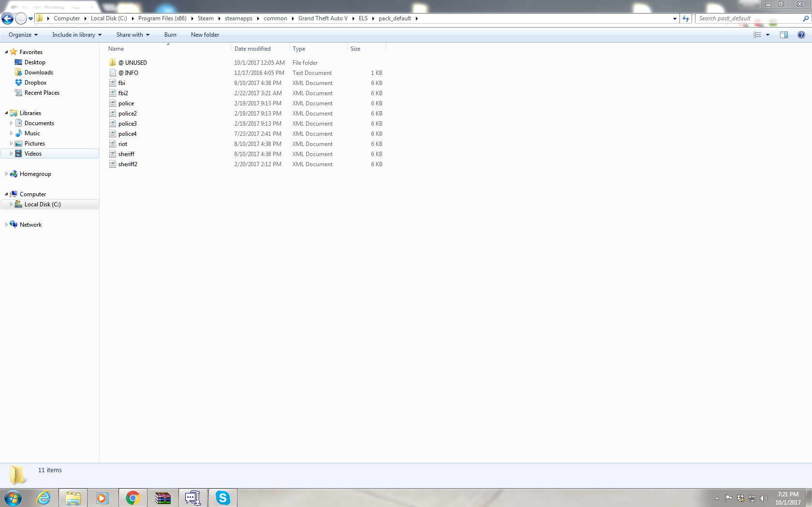The width and height of the screenshot is (812, 507).
Task: Show hidden system tray icons arrow
Action: pos(717,498)
